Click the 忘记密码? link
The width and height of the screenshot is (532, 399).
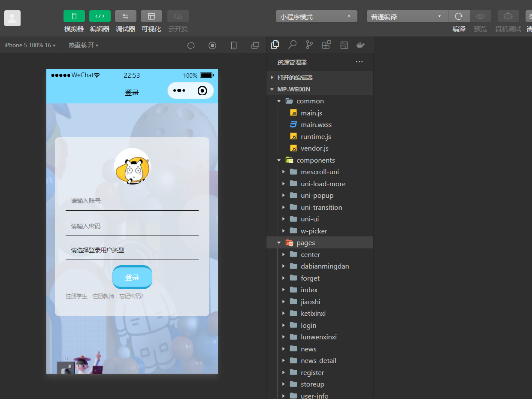pos(131,296)
